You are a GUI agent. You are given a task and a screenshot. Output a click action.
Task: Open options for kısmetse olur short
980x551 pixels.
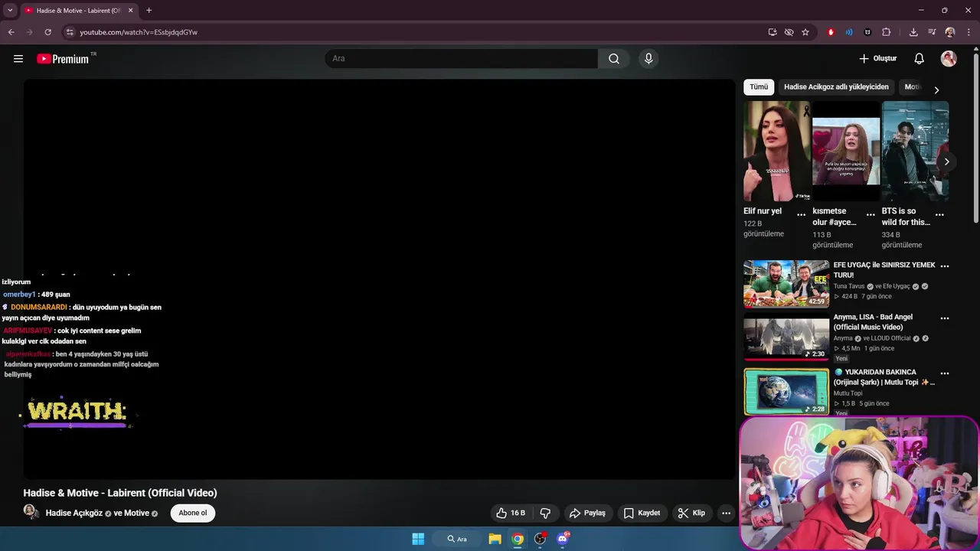pos(871,215)
